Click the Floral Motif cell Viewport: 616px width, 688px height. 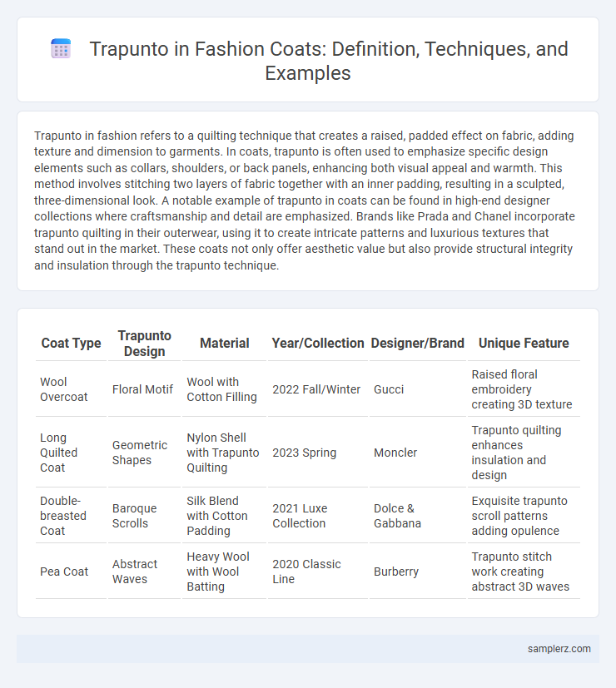pyautogui.click(x=145, y=389)
